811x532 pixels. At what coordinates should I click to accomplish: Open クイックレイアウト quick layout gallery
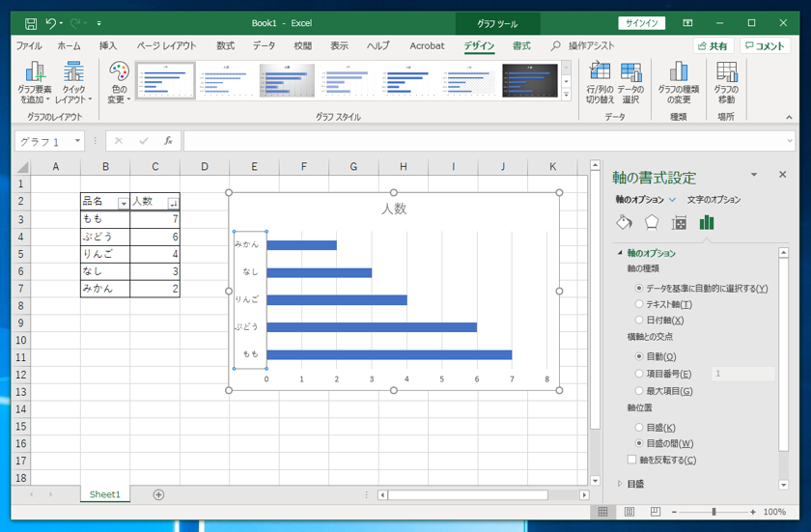73,82
